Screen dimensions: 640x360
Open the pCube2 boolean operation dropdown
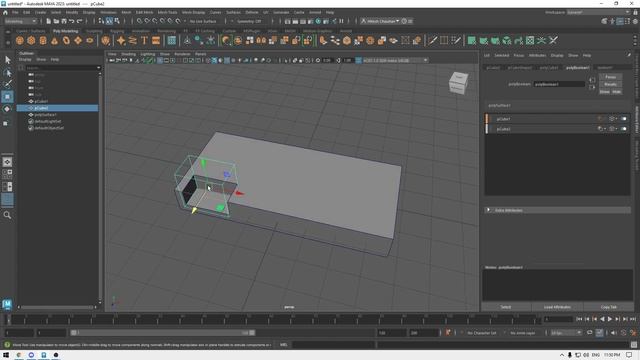[602, 129]
